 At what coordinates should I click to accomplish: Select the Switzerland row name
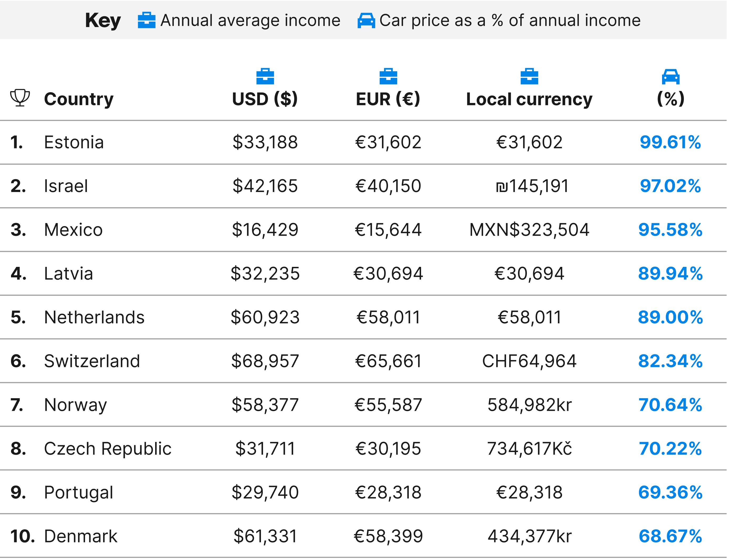click(x=92, y=361)
